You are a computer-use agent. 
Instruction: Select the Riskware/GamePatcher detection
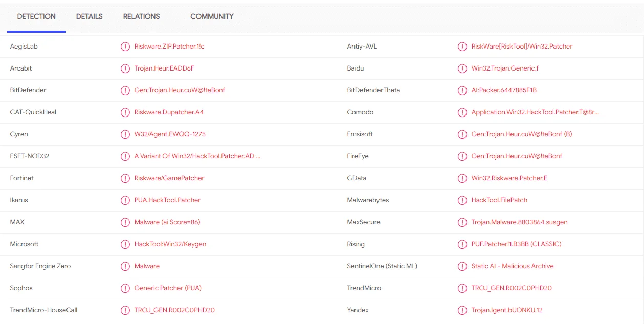click(169, 178)
